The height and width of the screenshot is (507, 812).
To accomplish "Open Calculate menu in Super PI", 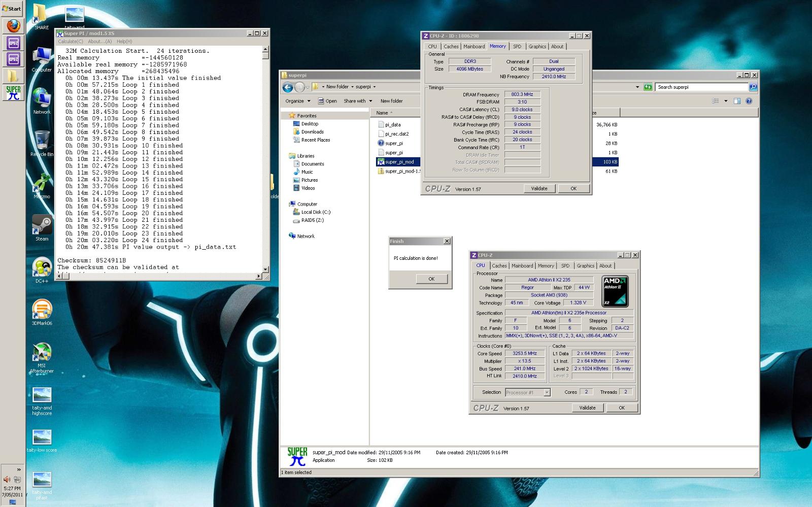I will 71,42.
